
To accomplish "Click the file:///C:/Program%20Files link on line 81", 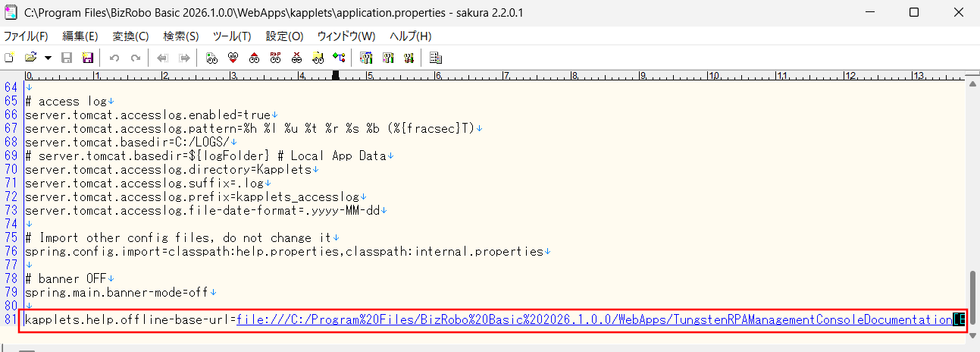I will (594, 320).
